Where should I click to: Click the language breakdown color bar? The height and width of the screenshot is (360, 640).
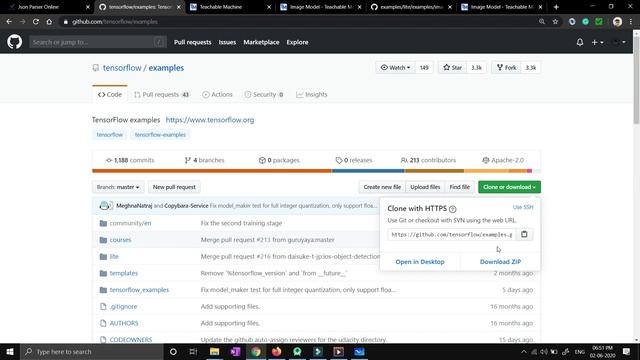click(316, 171)
